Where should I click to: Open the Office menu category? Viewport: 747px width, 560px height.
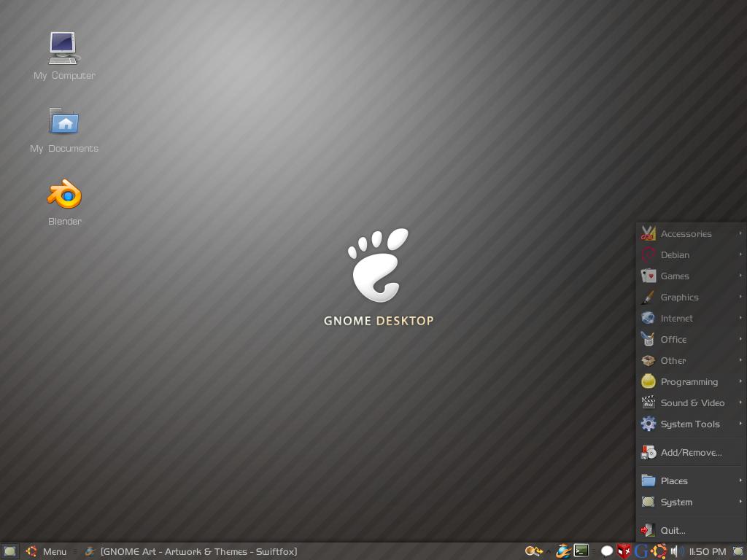[x=692, y=339]
